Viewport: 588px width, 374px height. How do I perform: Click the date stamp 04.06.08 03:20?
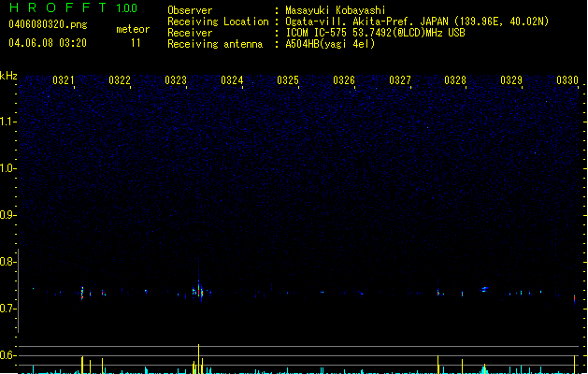click(x=48, y=43)
